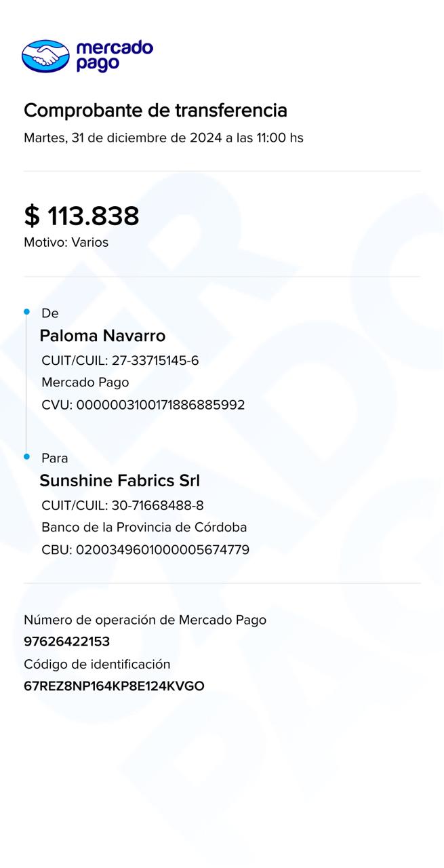Select the sender CVU number

pyautogui.click(x=143, y=406)
